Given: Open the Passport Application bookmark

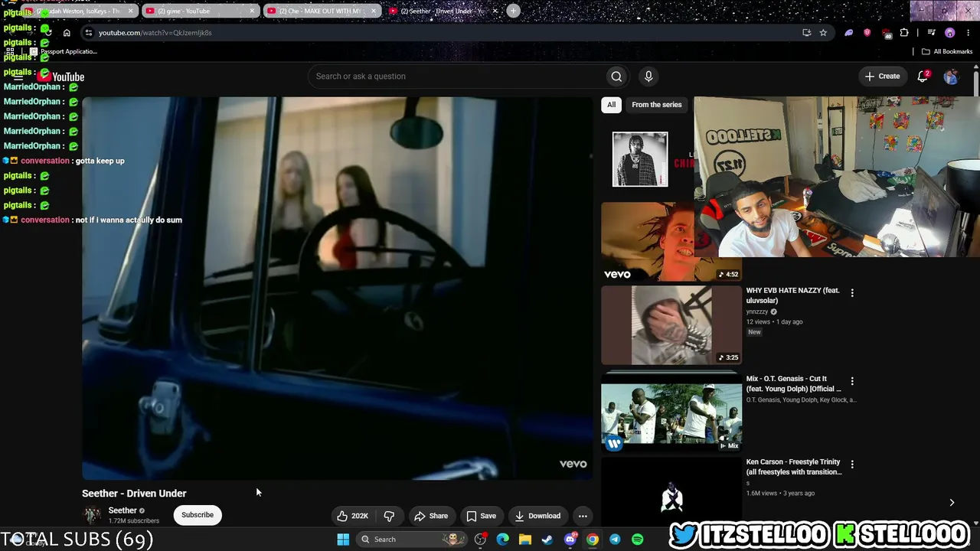Looking at the screenshot, I should pyautogui.click(x=64, y=51).
